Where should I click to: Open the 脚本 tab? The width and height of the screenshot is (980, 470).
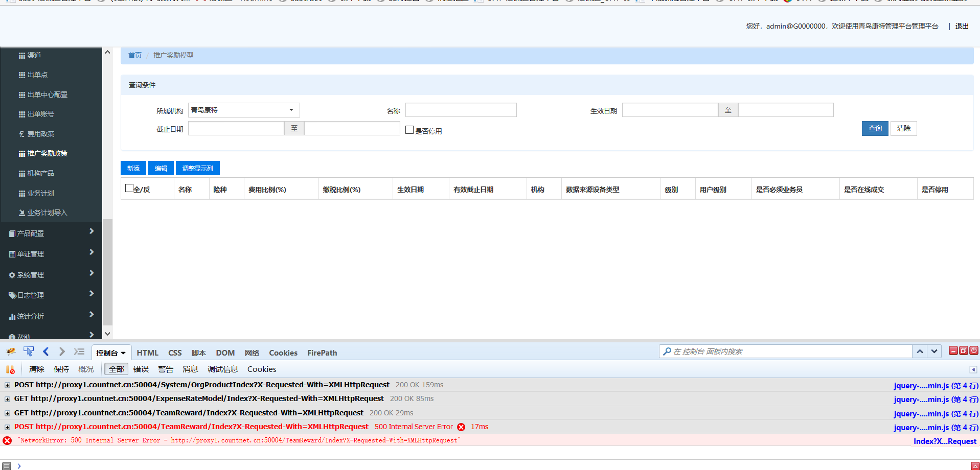199,353
